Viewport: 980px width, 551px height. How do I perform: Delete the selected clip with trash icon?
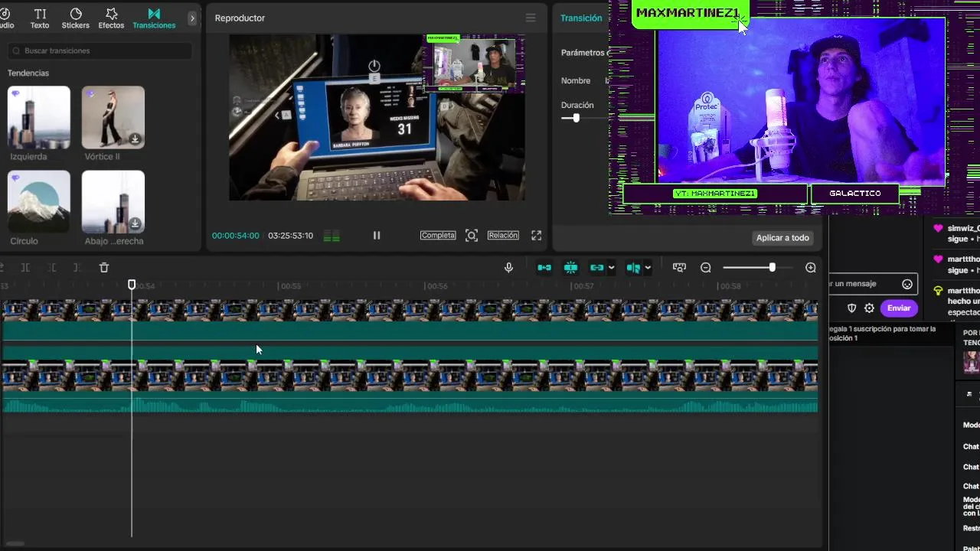pyautogui.click(x=104, y=267)
